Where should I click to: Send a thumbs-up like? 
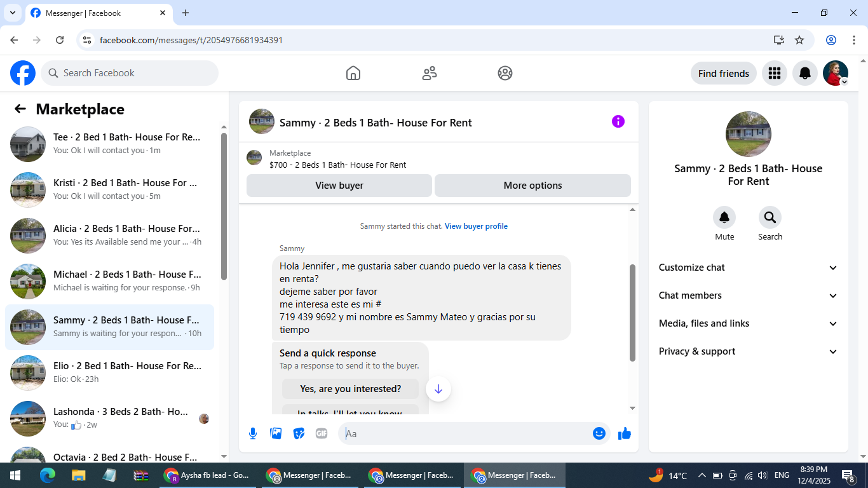(x=625, y=433)
